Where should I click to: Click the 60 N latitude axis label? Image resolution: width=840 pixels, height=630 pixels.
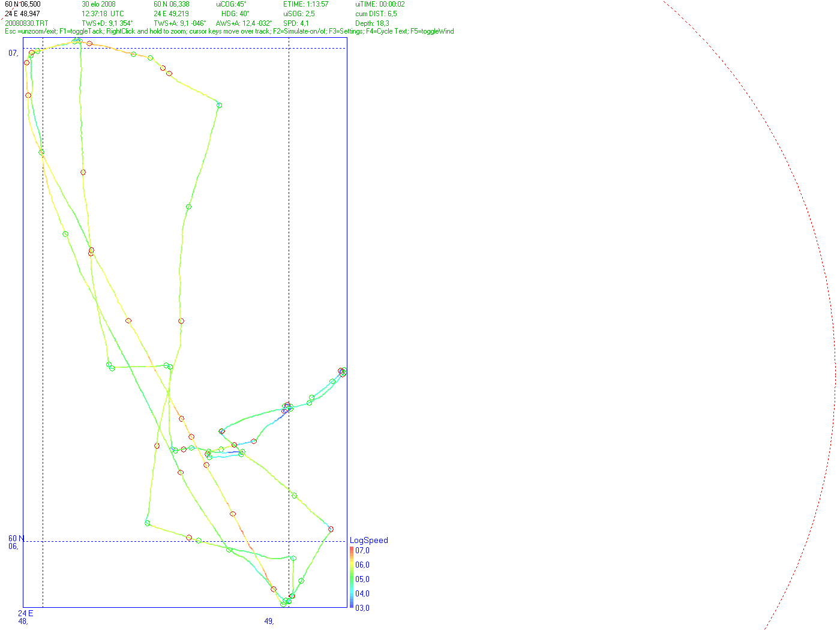(x=16, y=539)
